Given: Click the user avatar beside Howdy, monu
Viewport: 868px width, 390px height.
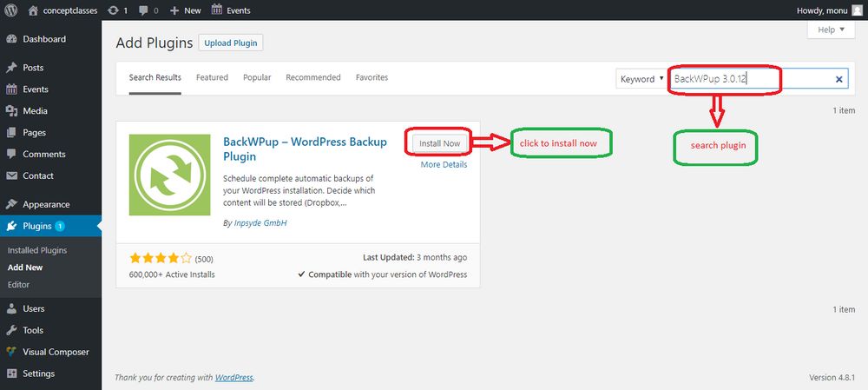Looking at the screenshot, I should [857, 10].
